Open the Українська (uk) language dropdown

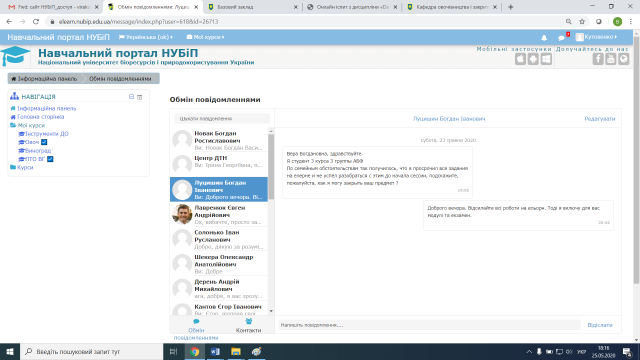point(146,37)
